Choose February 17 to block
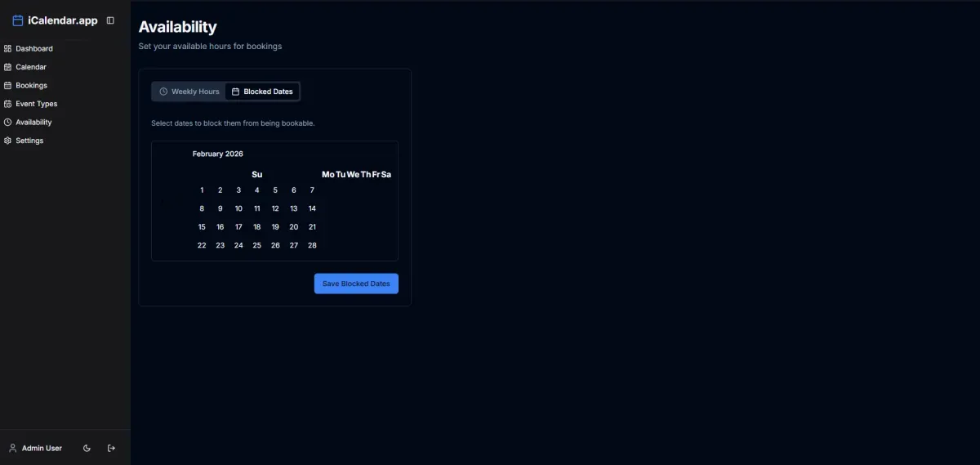Screen dimensions: 980x465 point(238,227)
